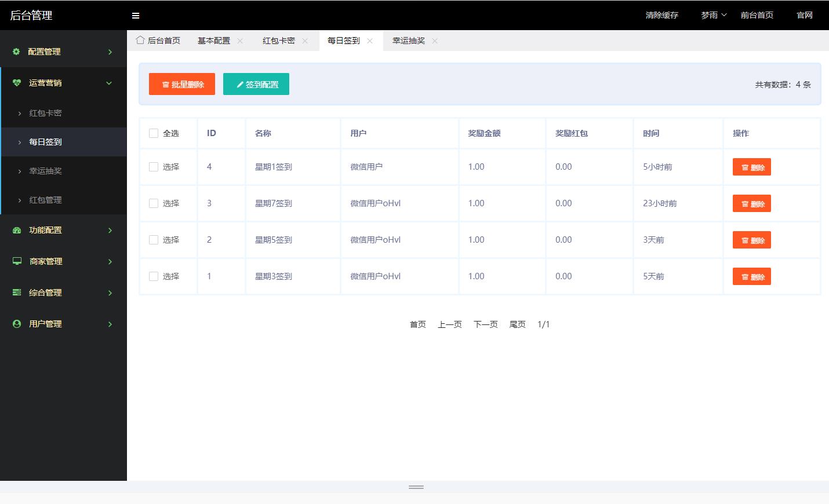Click the monitor icon beside 商家管理
Image resolution: width=829 pixels, height=504 pixels.
pos(17,261)
